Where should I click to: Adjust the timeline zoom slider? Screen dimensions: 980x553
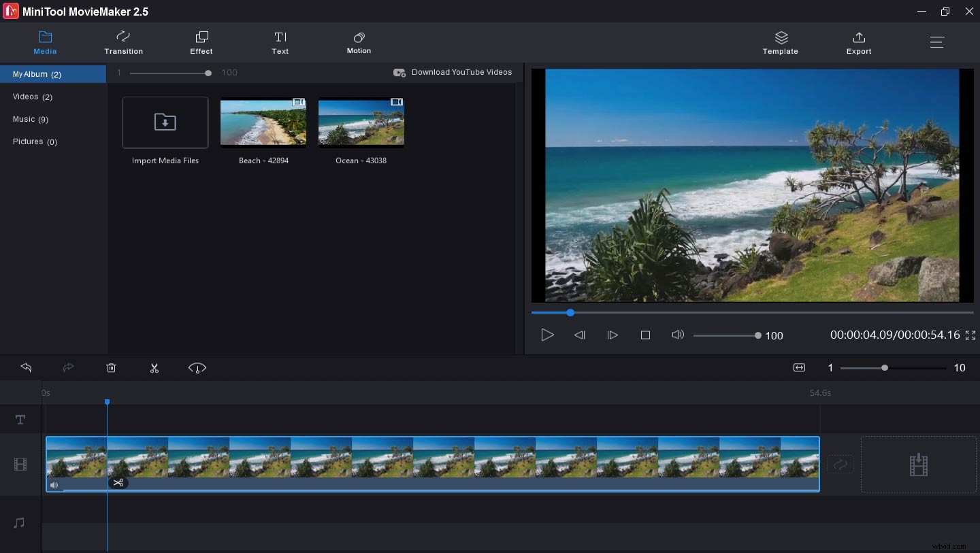[885, 368]
